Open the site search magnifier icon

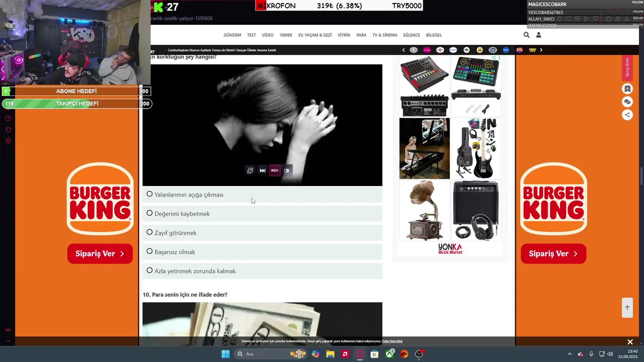point(526,35)
